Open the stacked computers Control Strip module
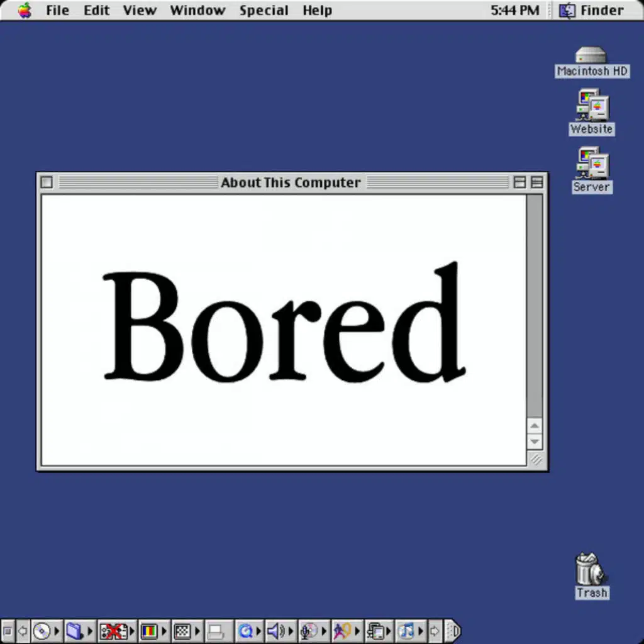Screen dimensions: 644x644 [375, 631]
